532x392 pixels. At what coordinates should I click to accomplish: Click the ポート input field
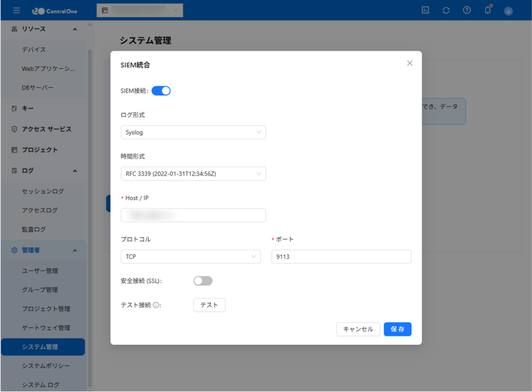coord(341,256)
